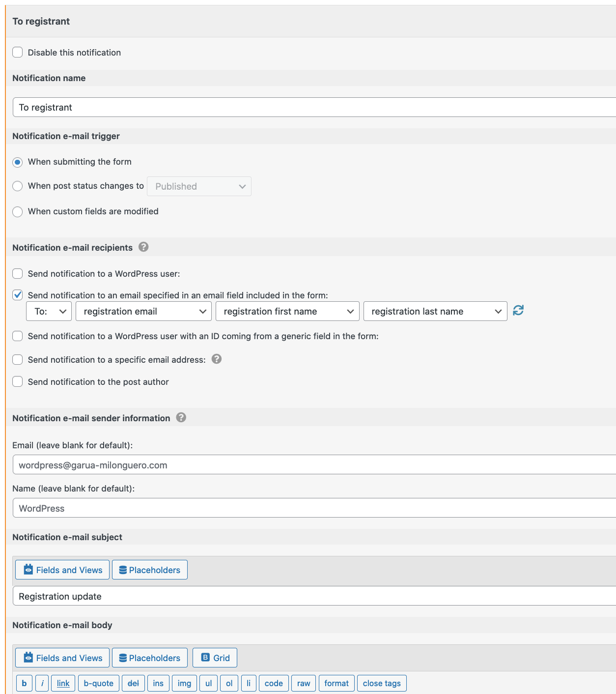The height and width of the screenshot is (694, 616).
Task: Click italic 'i' quicktag button
Action: click(42, 683)
